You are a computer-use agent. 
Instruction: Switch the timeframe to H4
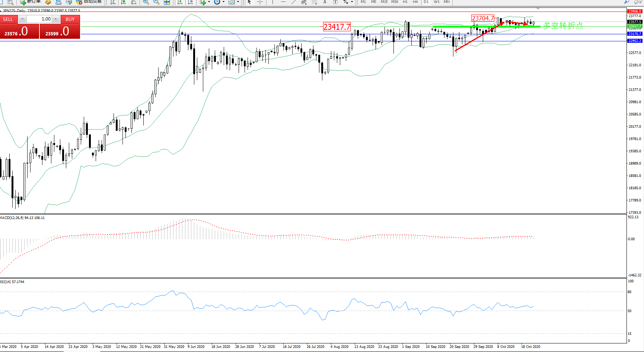(415, 2)
